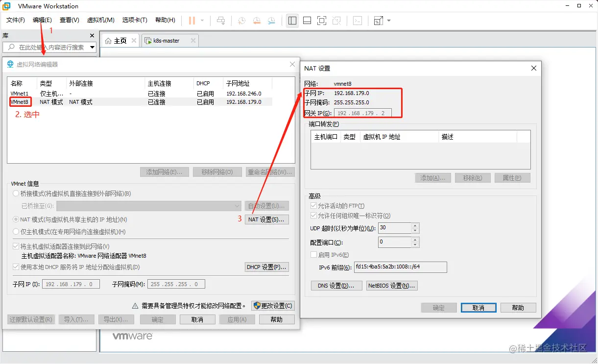Click the stretch guest display icon
The width and height of the screenshot is (598, 364).
click(379, 21)
